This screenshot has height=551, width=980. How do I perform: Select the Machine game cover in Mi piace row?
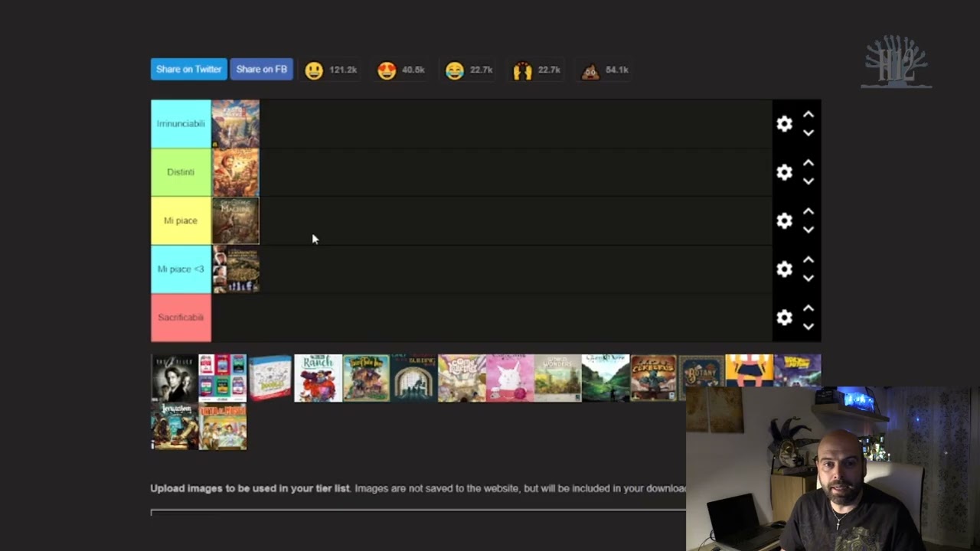pyautogui.click(x=236, y=220)
